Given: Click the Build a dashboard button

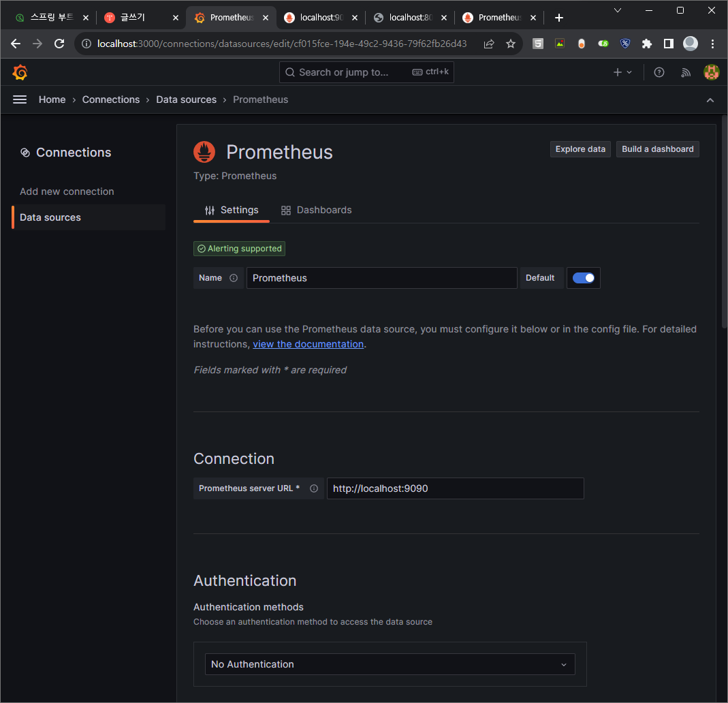Looking at the screenshot, I should coord(657,149).
